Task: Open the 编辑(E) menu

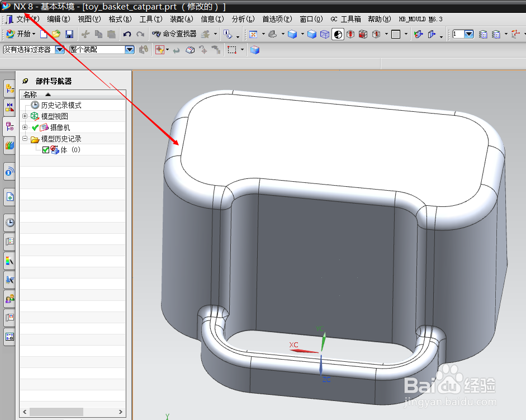Action: (59, 19)
